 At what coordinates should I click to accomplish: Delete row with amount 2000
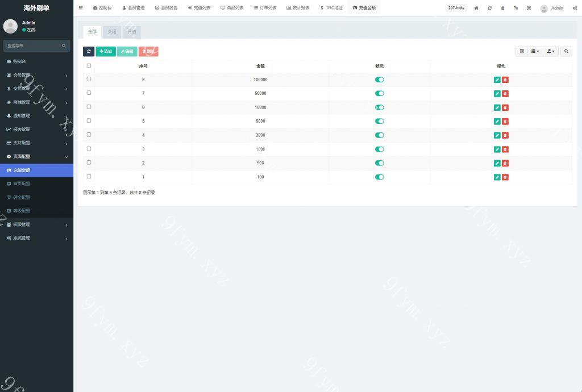click(505, 135)
